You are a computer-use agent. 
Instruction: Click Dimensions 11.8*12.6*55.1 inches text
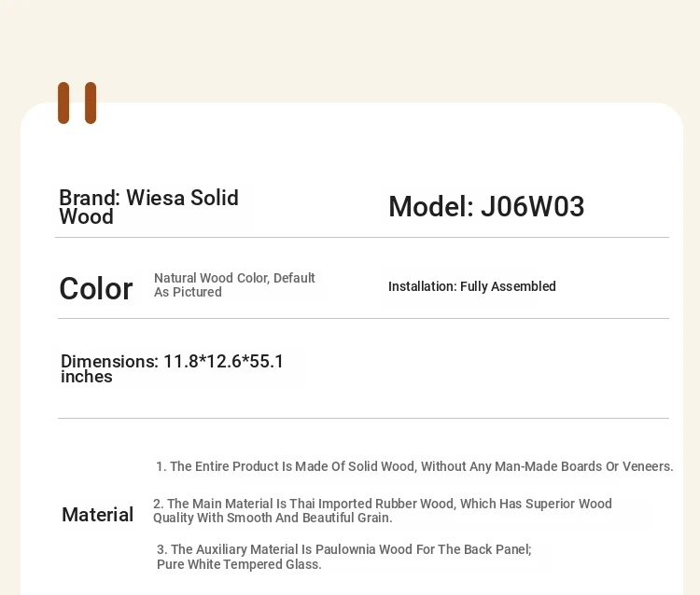pos(172,368)
